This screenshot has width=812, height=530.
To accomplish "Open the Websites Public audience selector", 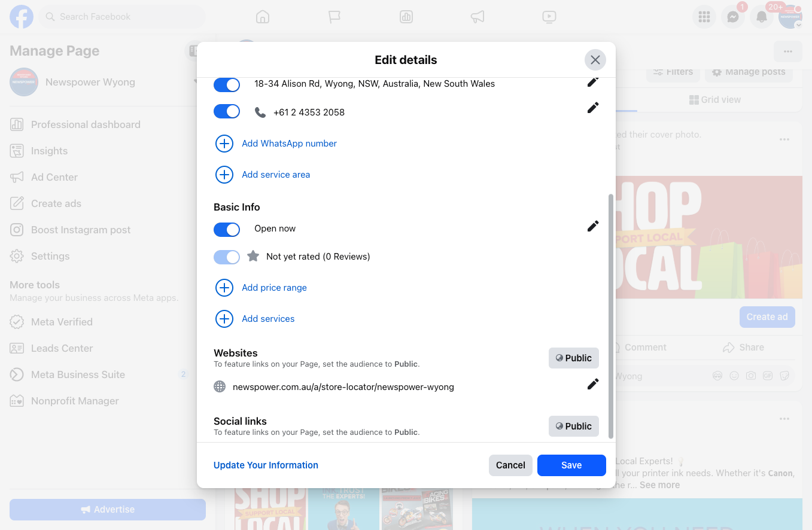I will pyautogui.click(x=573, y=358).
